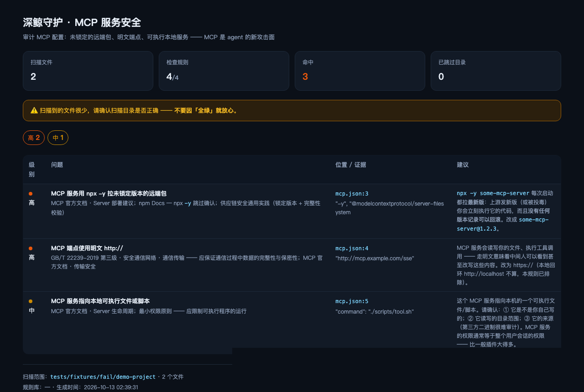Click the 级别 column header
The width and height of the screenshot is (584, 392).
coord(31,170)
